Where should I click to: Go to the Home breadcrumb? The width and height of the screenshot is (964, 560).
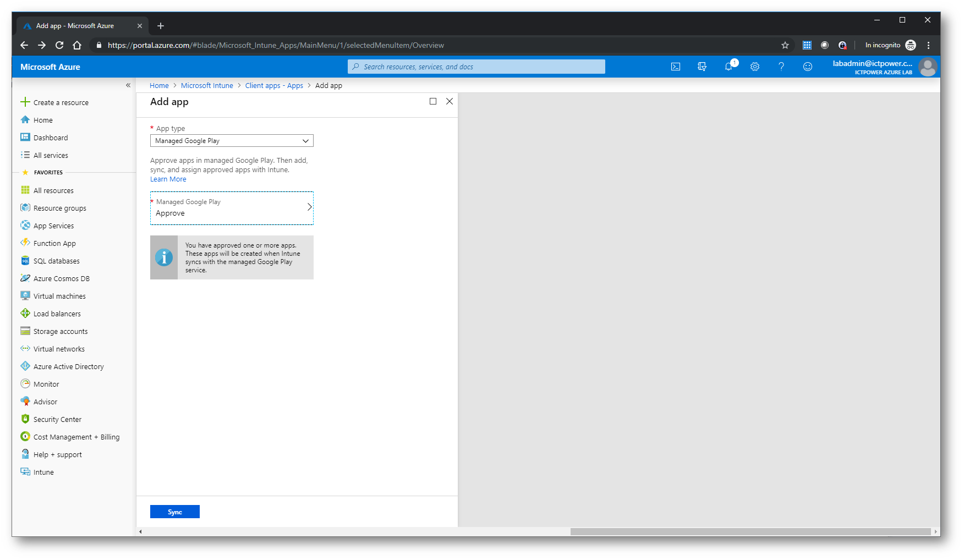159,85
